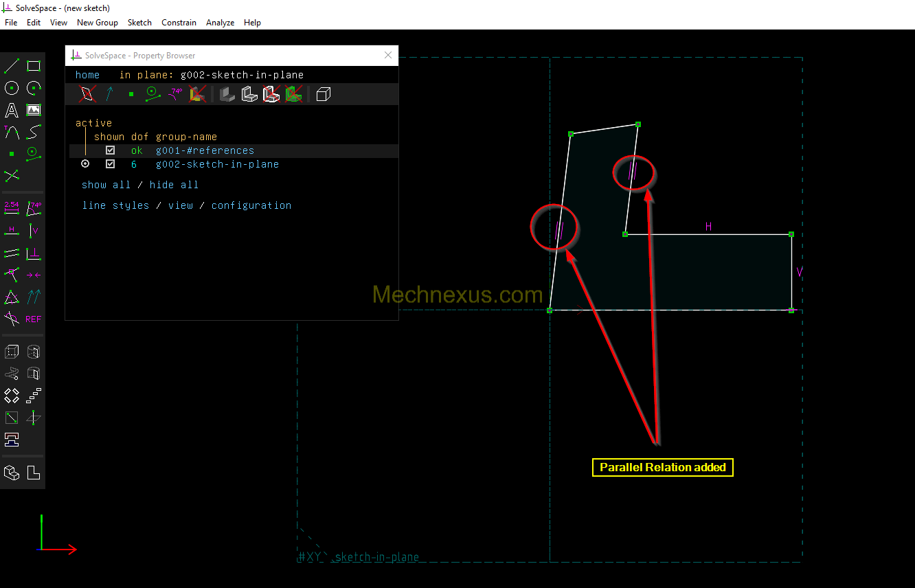Click the REF reference dimension tool
Viewport: 915px width, 588px height.
pos(34,319)
